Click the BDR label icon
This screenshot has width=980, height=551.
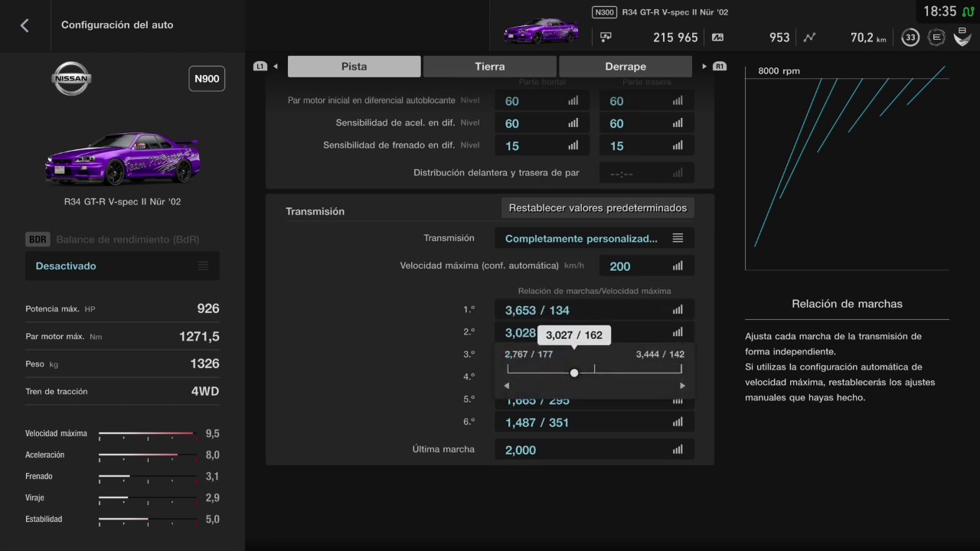click(38, 240)
